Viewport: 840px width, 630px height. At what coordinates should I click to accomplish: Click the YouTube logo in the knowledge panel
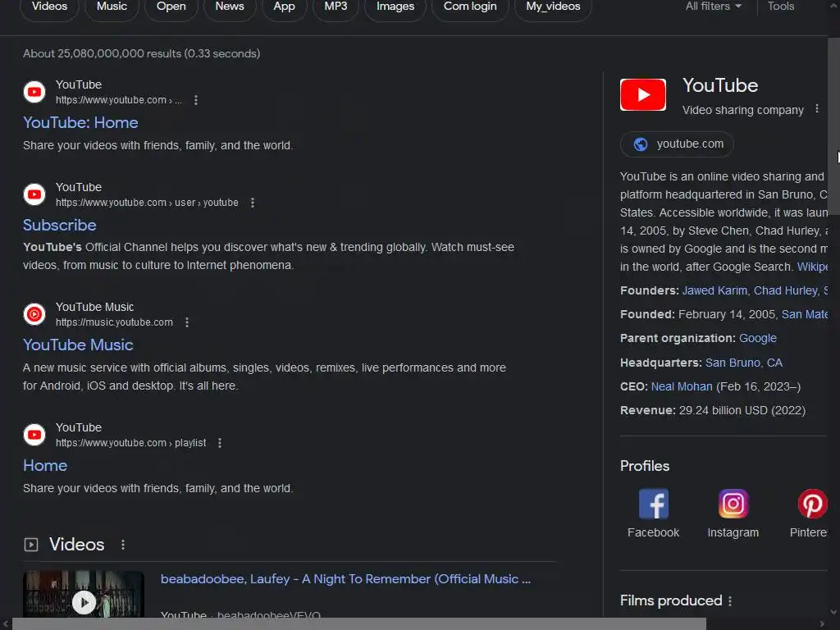(x=643, y=95)
